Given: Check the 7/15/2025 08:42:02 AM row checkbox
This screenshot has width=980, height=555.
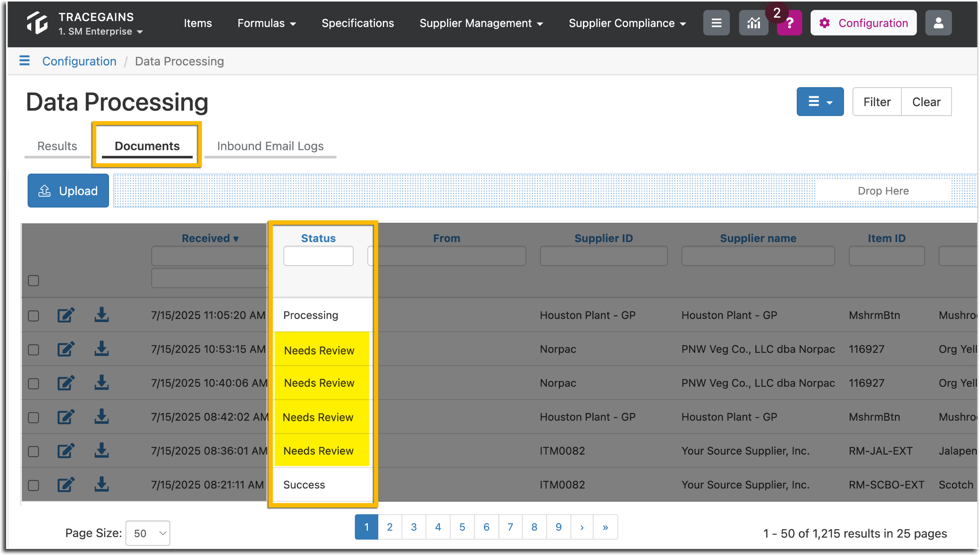Looking at the screenshot, I should coord(34,418).
